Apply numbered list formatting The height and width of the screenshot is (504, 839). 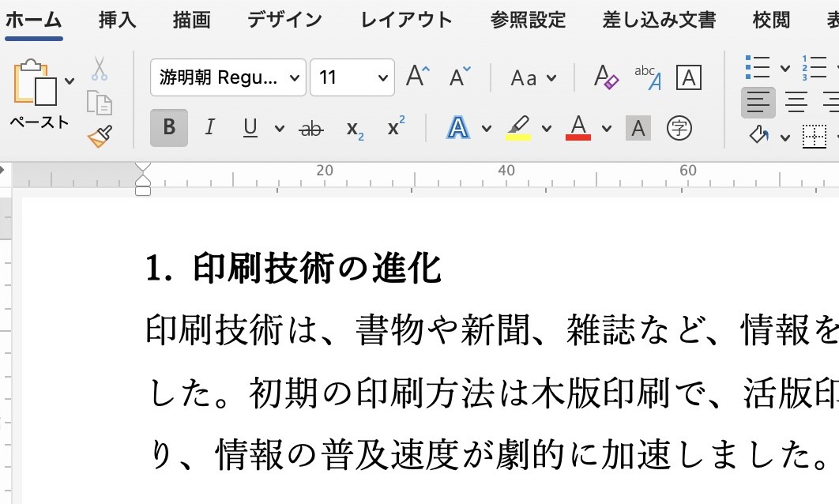815,68
